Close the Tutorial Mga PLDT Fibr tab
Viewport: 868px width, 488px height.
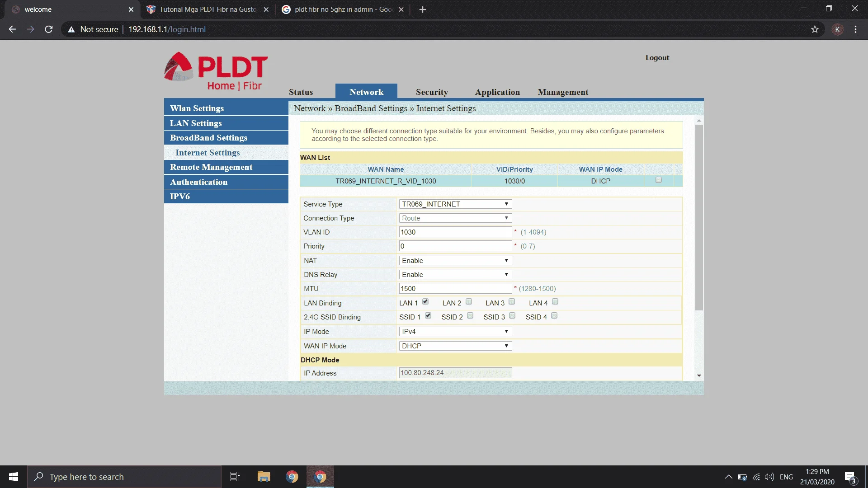[266, 9]
